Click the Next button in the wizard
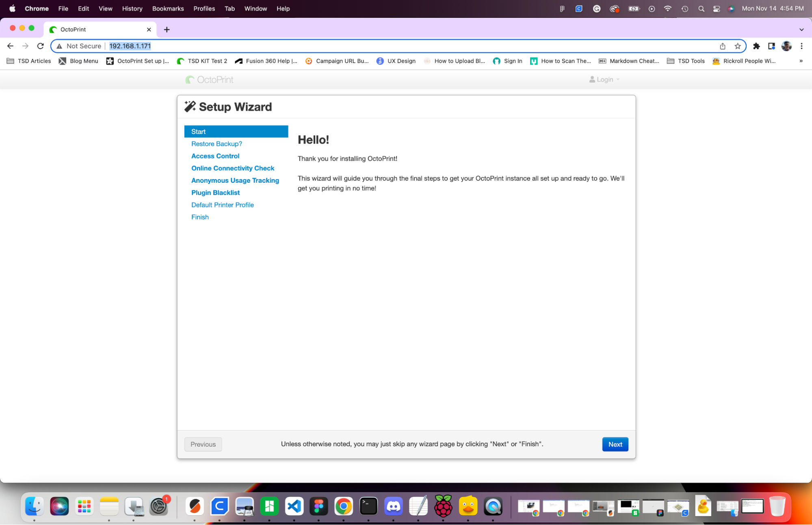This screenshot has height=525, width=812. click(x=615, y=444)
